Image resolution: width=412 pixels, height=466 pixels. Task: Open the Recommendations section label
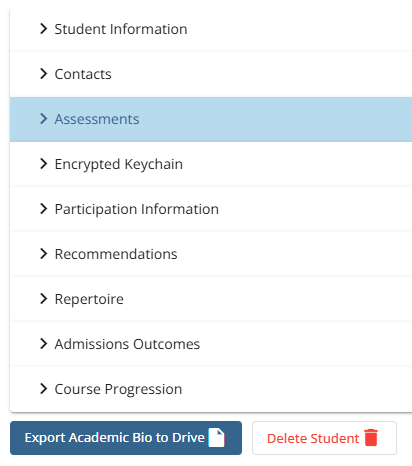116,254
